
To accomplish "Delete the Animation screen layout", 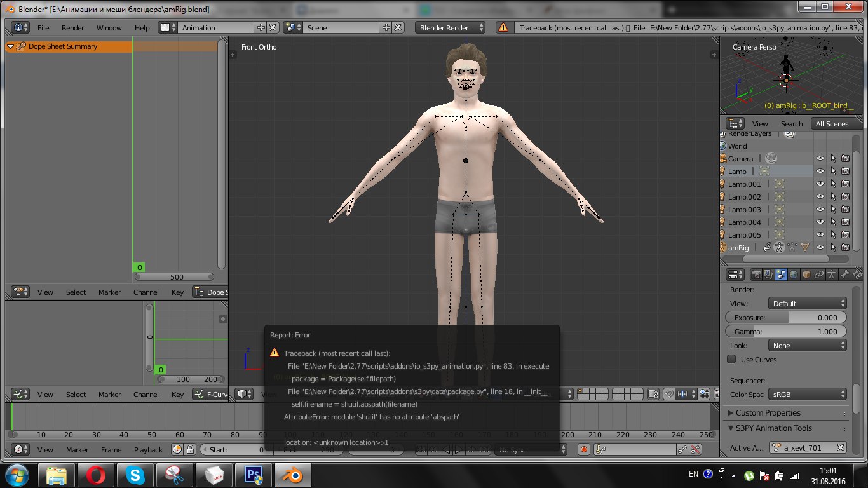I will (273, 27).
